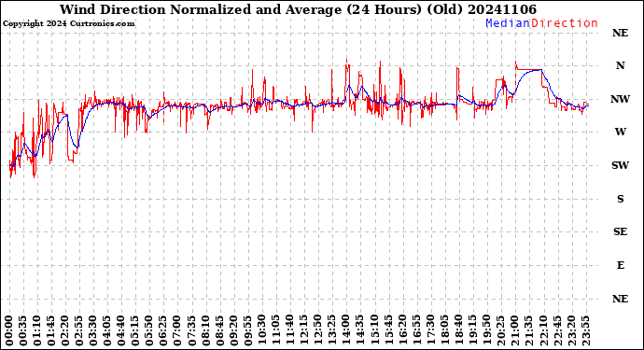Click the '10:30' time label
This screenshot has width=644, height=350.
(262, 330)
